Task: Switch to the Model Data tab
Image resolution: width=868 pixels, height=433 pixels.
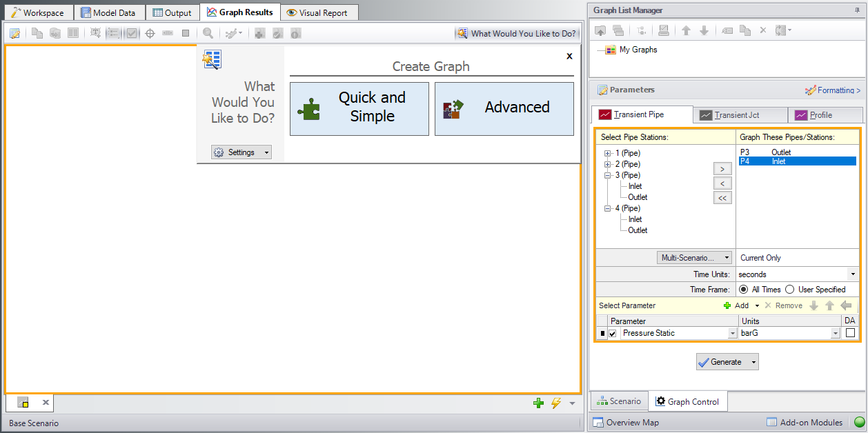Action: click(x=109, y=12)
